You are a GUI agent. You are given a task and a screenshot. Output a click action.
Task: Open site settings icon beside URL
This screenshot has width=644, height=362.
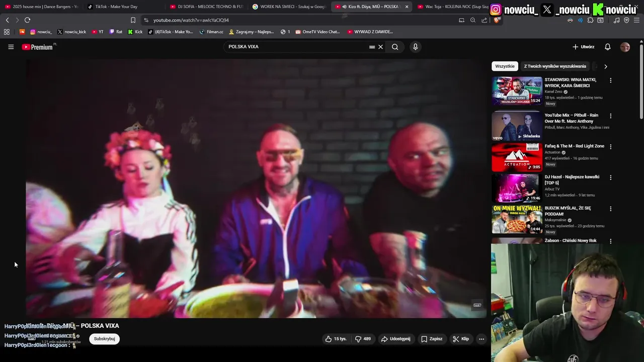point(146,20)
